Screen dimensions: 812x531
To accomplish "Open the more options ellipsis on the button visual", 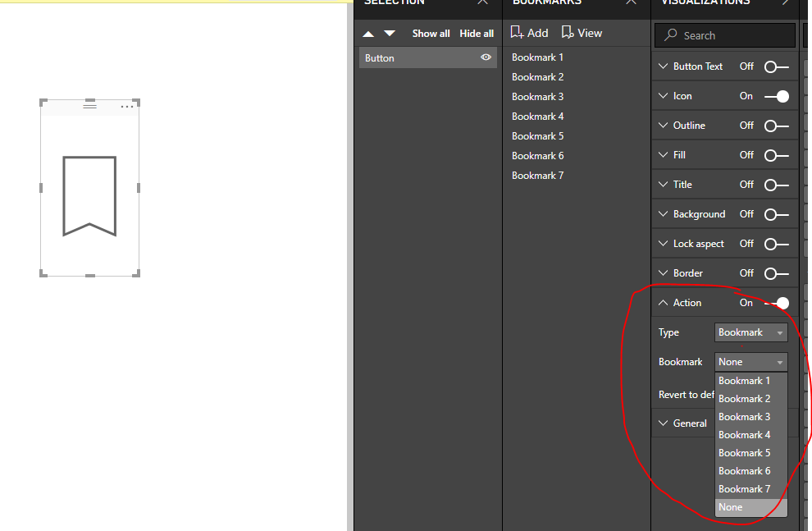I will pos(127,106).
